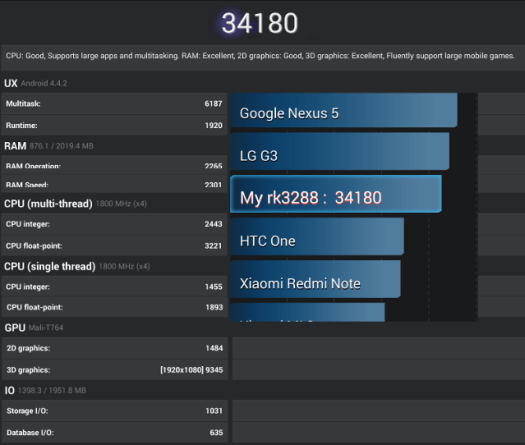The height and width of the screenshot is (445, 525).
Task: Open the RAM 876.1 / 2019.4 MB header
Action: point(49,146)
